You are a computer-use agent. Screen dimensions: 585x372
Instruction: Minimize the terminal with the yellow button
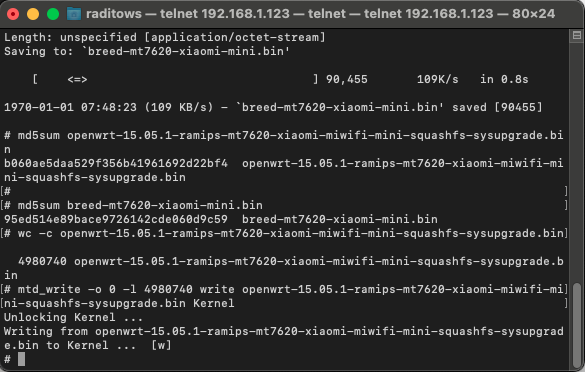coord(33,14)
